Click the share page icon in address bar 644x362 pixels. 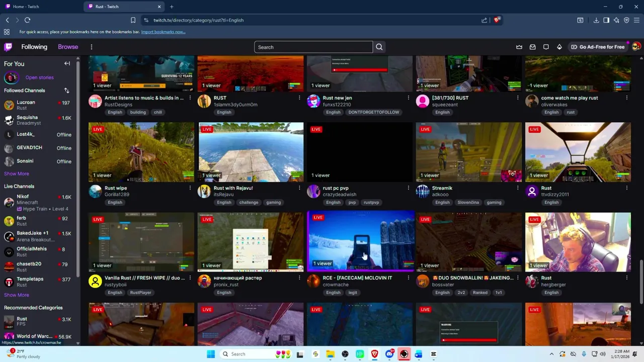pos(484,20)
